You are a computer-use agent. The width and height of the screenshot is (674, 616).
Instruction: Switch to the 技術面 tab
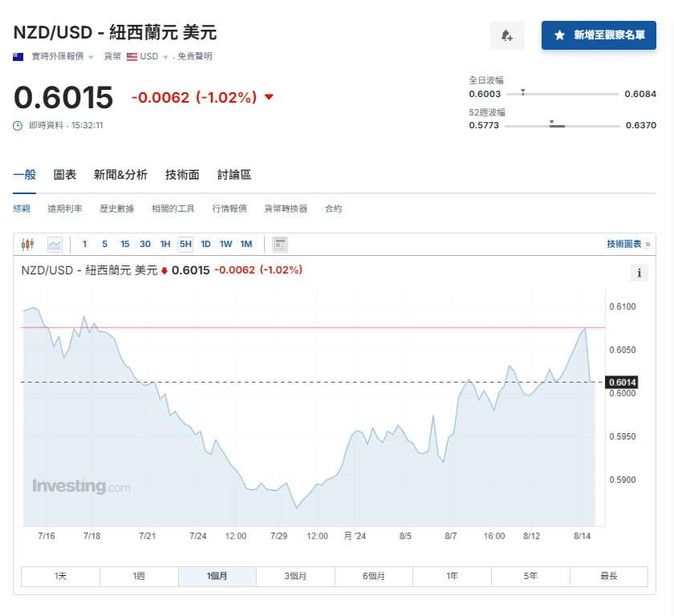tap(182, 174)
